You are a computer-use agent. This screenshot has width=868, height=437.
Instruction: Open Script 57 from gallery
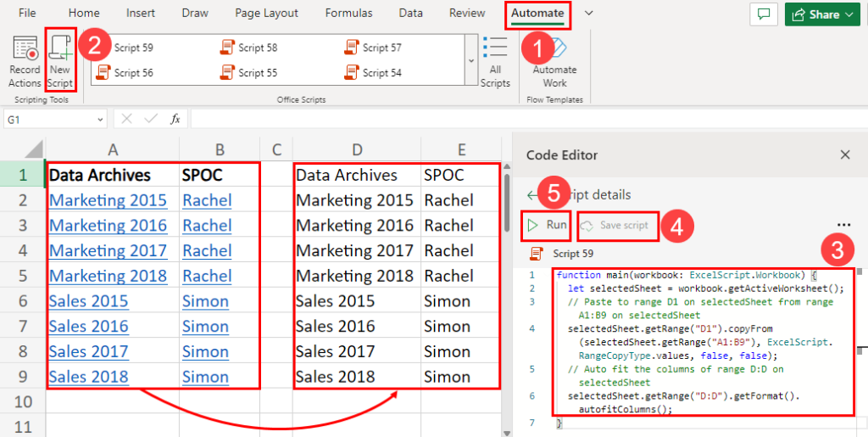click(373, 48)
